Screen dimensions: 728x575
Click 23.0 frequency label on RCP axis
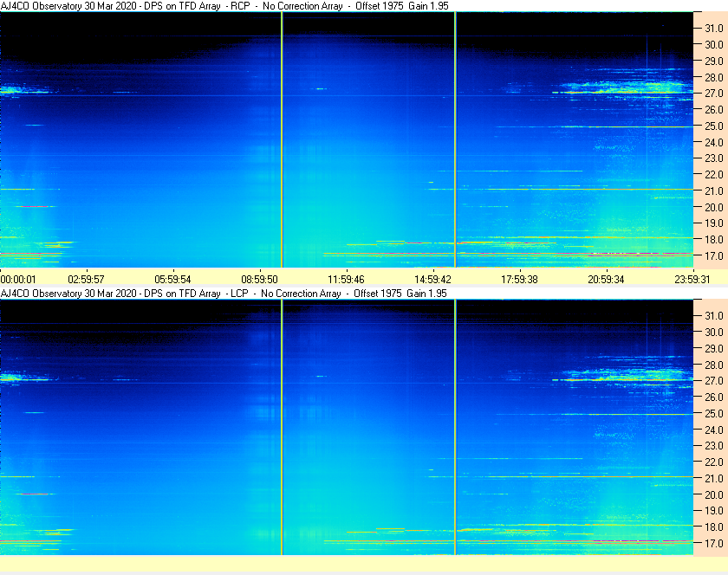(714, 158)
